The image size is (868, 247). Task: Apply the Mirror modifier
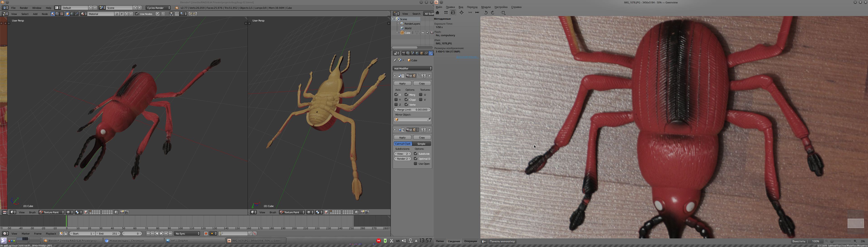coord(402,83)
